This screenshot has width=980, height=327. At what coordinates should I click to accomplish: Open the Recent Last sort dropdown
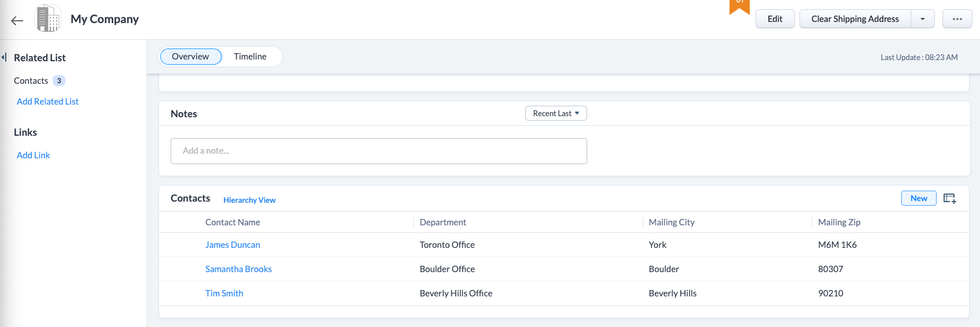[x=555, y=114]
